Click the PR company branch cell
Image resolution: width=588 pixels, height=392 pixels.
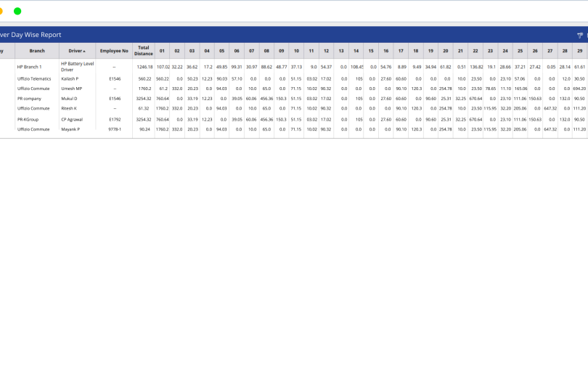pyautogui.click(x=30, y=98)
